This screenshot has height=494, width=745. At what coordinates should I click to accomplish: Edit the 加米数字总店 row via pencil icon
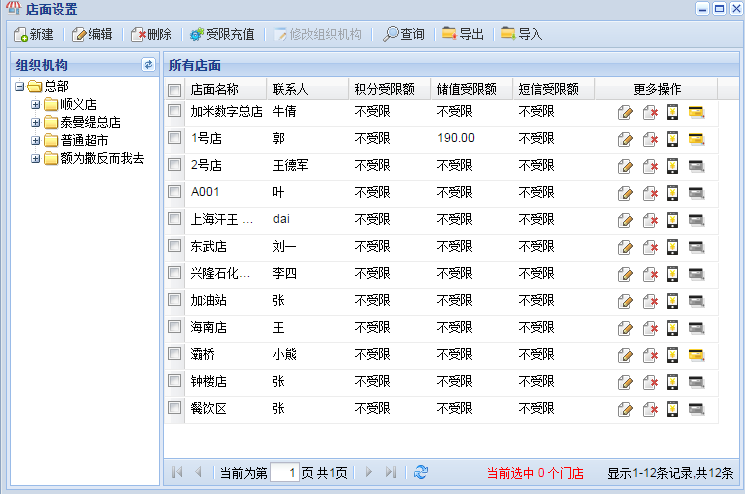[x=625, y=113]
